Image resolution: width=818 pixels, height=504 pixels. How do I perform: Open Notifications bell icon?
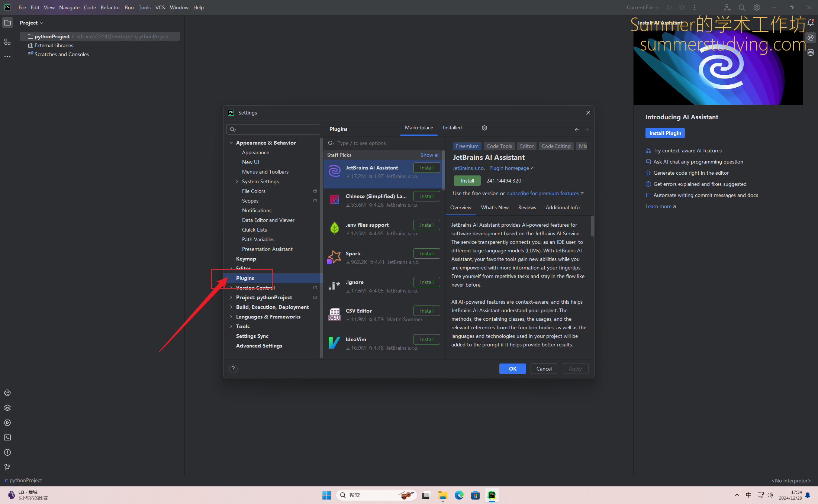[811, 23]
